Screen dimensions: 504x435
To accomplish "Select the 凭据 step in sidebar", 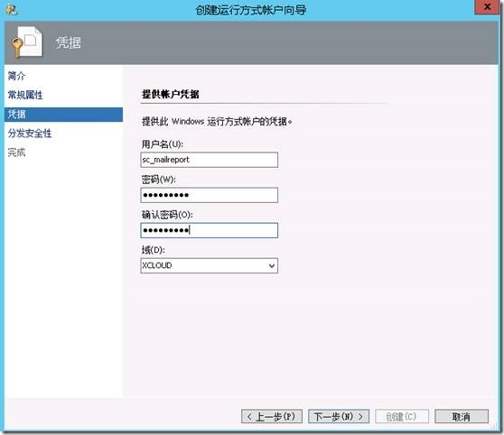I will (x=63, y=115).
